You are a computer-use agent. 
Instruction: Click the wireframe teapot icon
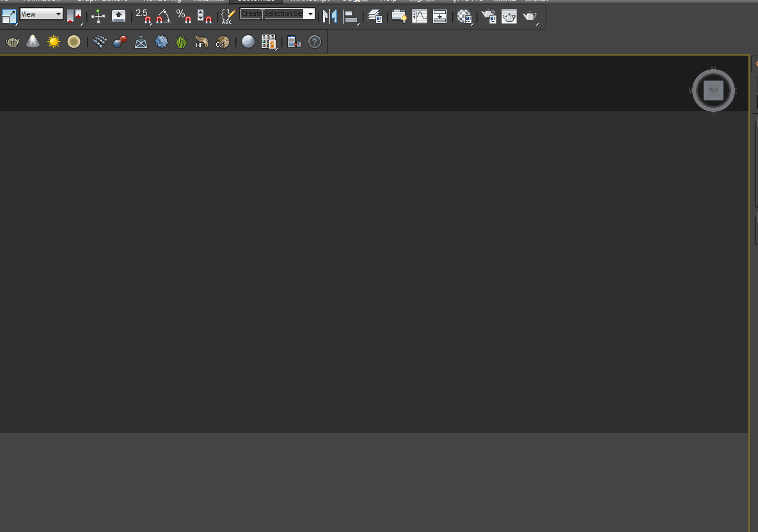(13, 42)
